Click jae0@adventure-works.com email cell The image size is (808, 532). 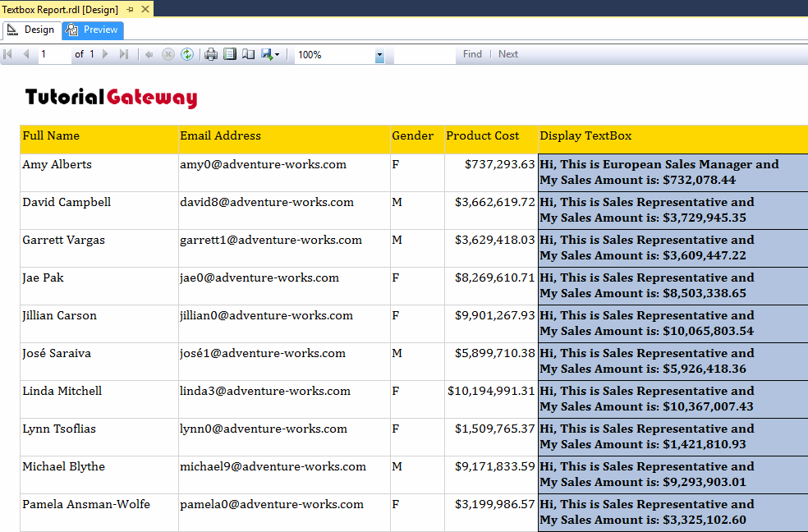click(284, 286)
